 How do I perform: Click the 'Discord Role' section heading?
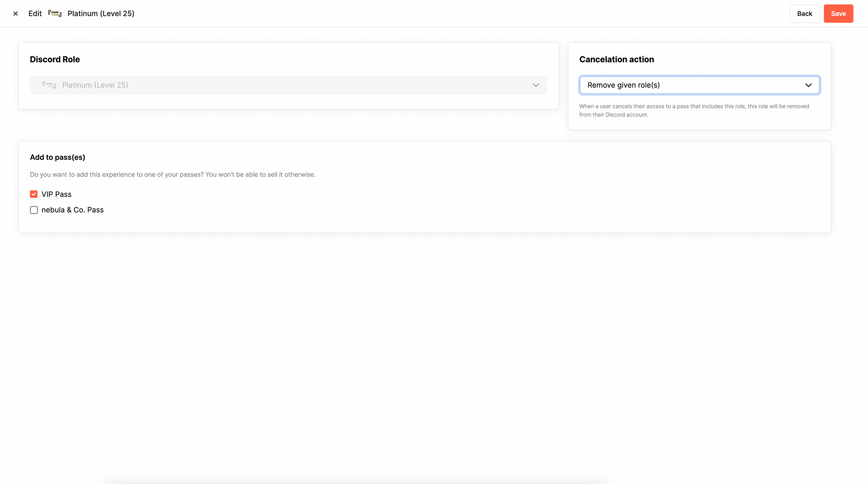click(x=55, y=59)
